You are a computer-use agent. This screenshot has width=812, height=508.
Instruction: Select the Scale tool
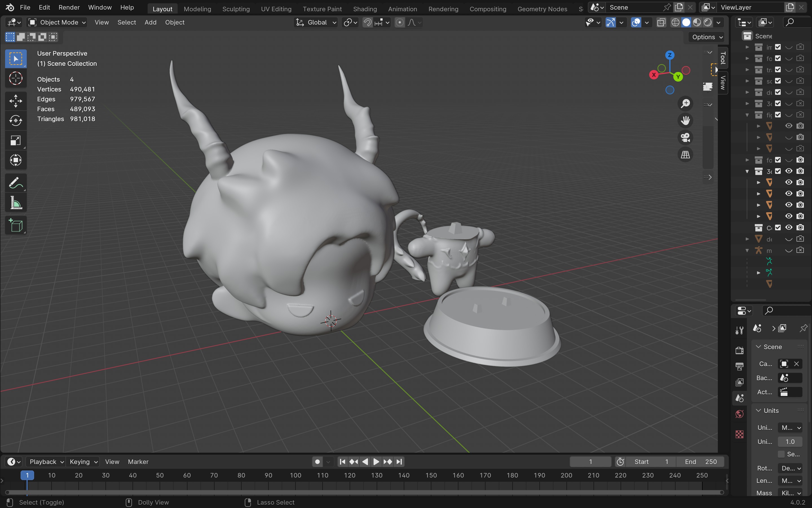[x=16, y=141]
